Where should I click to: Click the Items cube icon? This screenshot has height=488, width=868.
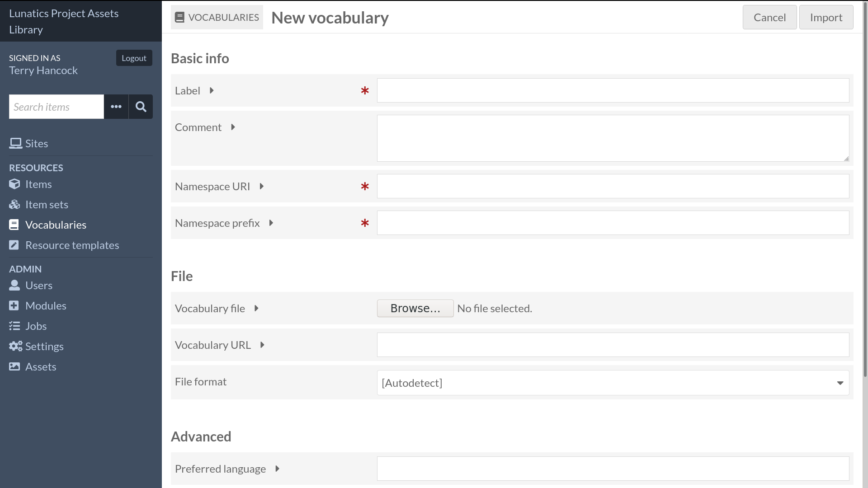[x=14, y=184]
